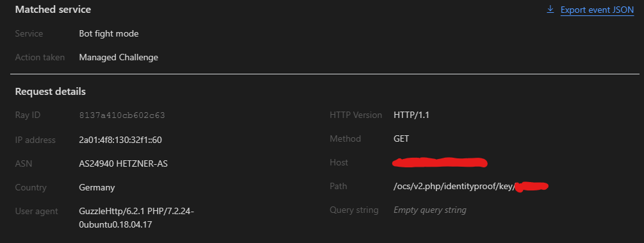644x243 pixels.
Task: Select the Germany country value
Action: 97,187
